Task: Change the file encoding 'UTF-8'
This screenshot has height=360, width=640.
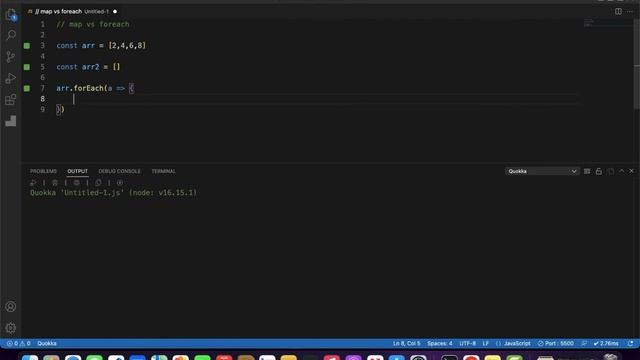Action: point(468,343)
